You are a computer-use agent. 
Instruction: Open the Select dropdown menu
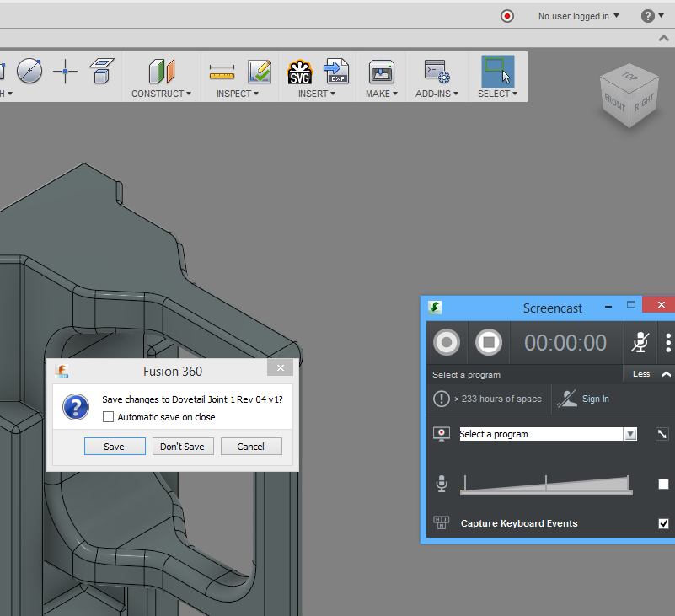[498, 94]
